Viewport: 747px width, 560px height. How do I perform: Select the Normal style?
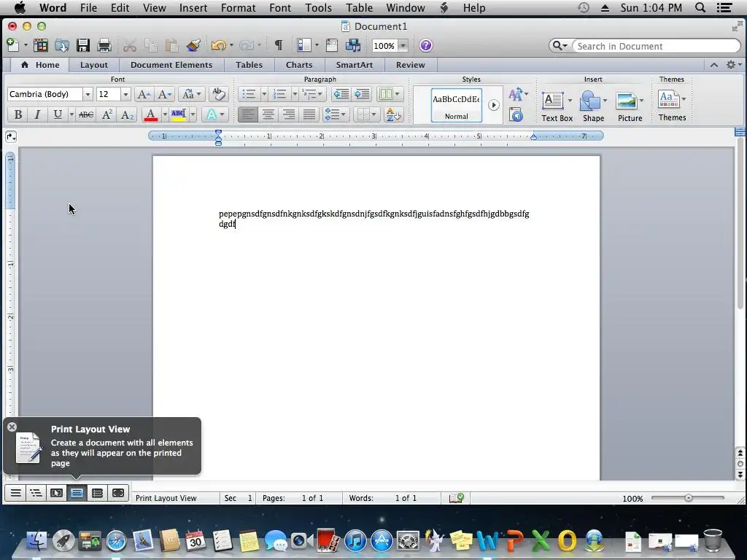(x=457, y=105)
